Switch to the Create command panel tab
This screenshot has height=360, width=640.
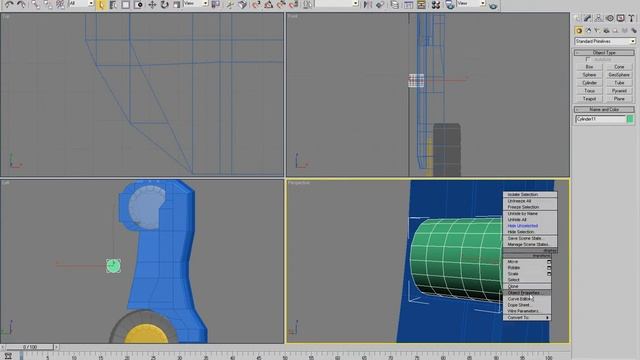[577, 18]
